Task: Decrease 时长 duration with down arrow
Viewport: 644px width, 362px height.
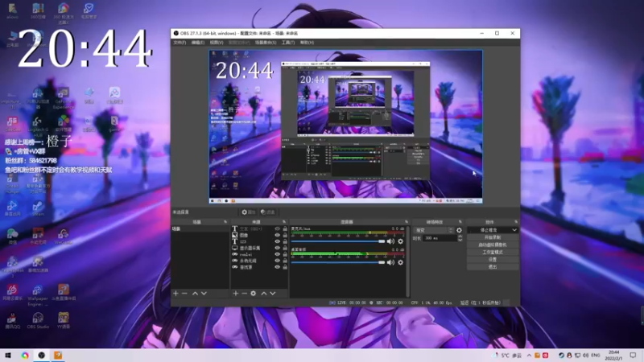Action: pyautogui.click(x=460, y=240)
